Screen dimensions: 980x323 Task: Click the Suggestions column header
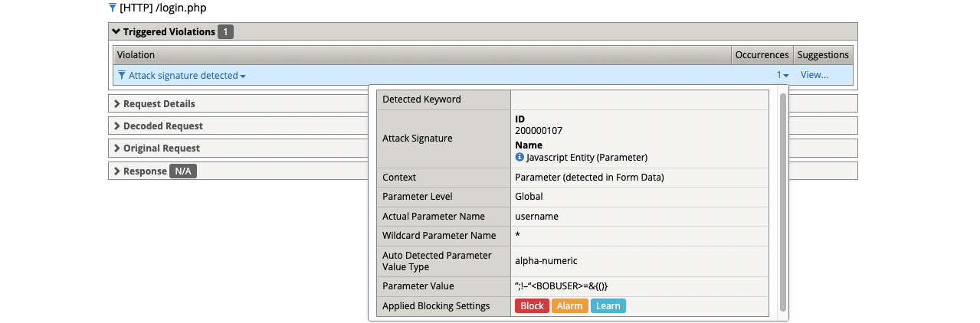point(822,55)
